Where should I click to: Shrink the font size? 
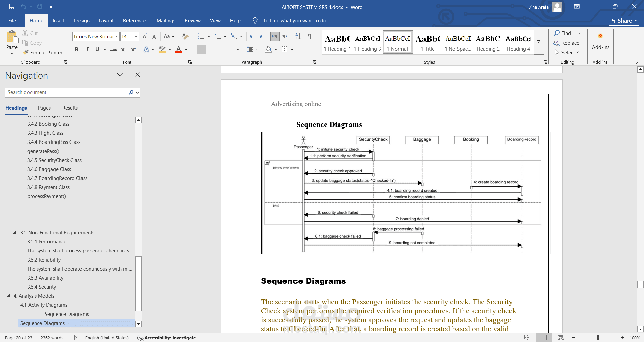154,36
